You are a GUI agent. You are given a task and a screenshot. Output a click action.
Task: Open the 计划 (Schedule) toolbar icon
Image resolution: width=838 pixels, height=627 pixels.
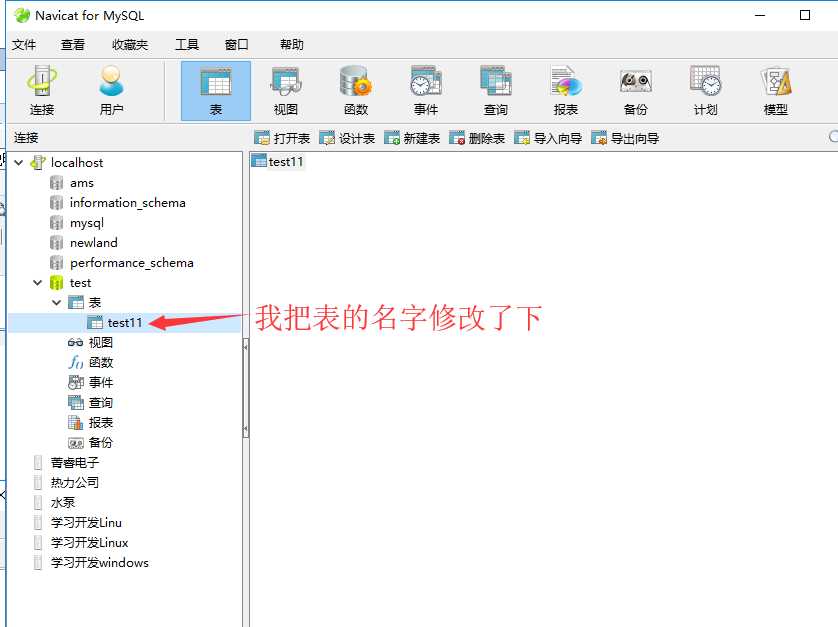tap(705, 91)
